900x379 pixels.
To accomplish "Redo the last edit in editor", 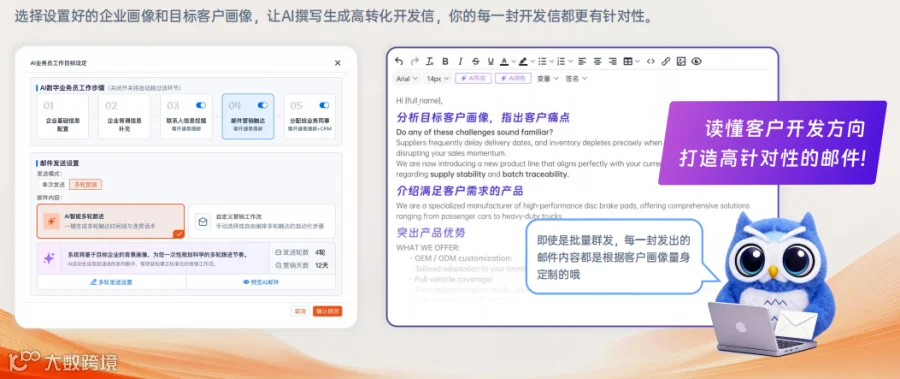I will (414, 61).
